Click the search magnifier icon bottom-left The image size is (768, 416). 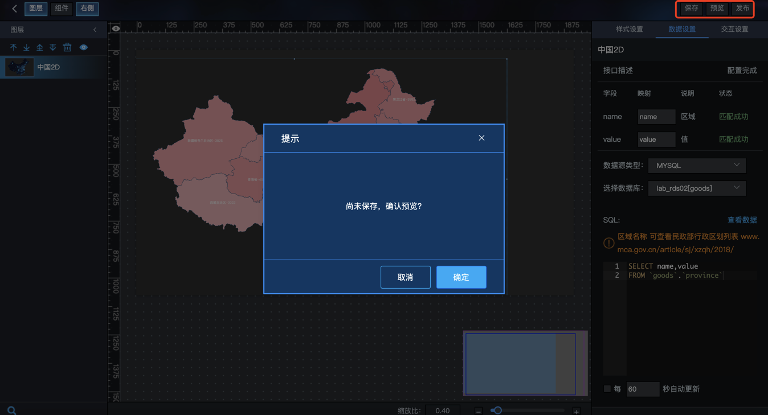click(x=12, y=411)
